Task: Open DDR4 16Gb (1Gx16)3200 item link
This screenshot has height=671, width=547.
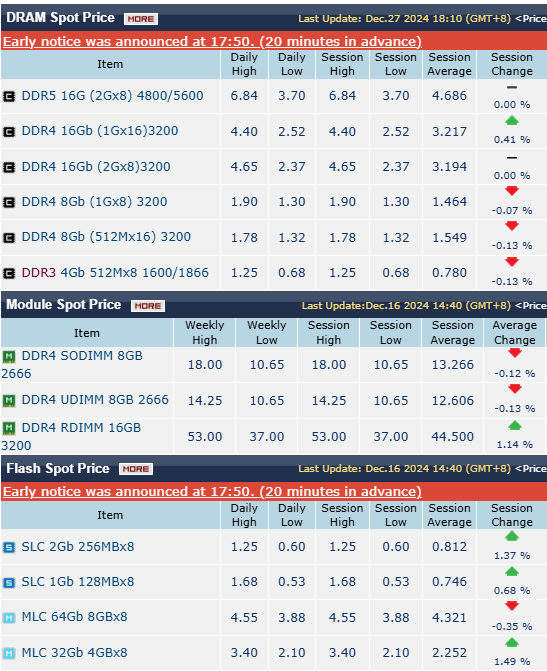Action: [x=100, y=131]
